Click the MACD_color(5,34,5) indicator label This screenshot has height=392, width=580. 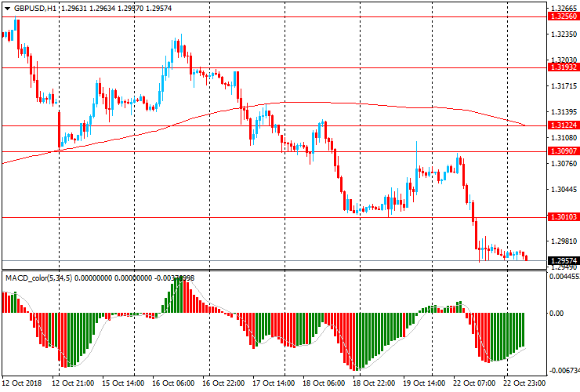[x=39, y=278]
